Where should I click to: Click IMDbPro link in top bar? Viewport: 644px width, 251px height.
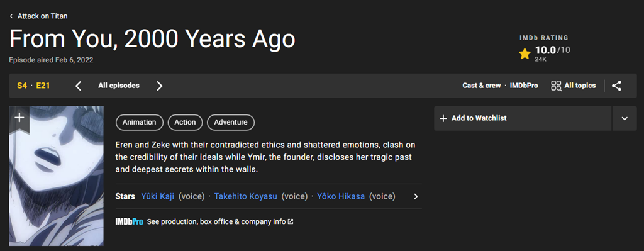[x=524, y=86]
